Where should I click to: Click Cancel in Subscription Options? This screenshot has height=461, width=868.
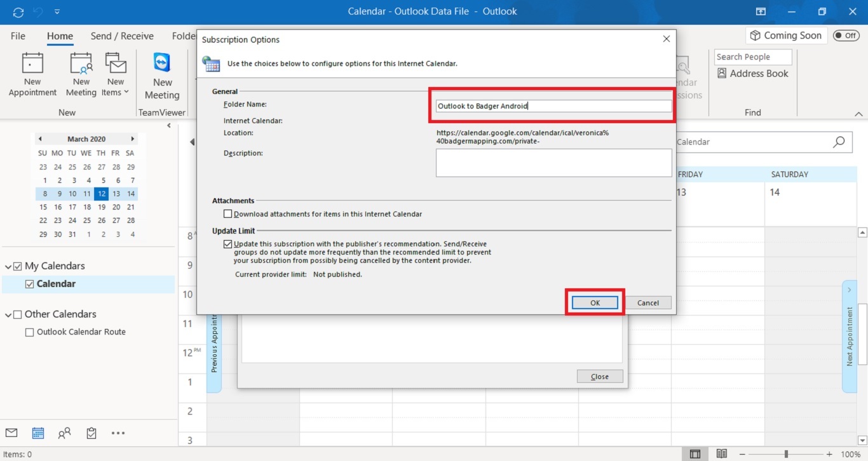pyautogui.click(x=648, y=303)
